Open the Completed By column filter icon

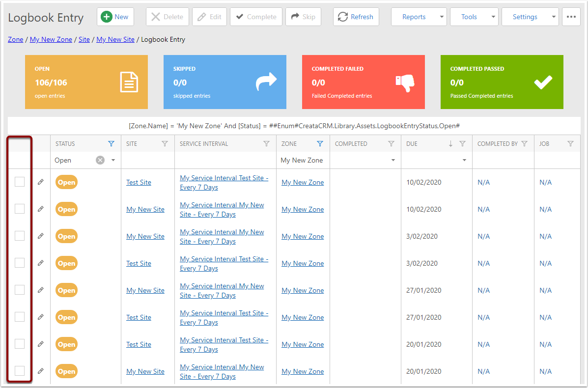click(x=524, y=143)
